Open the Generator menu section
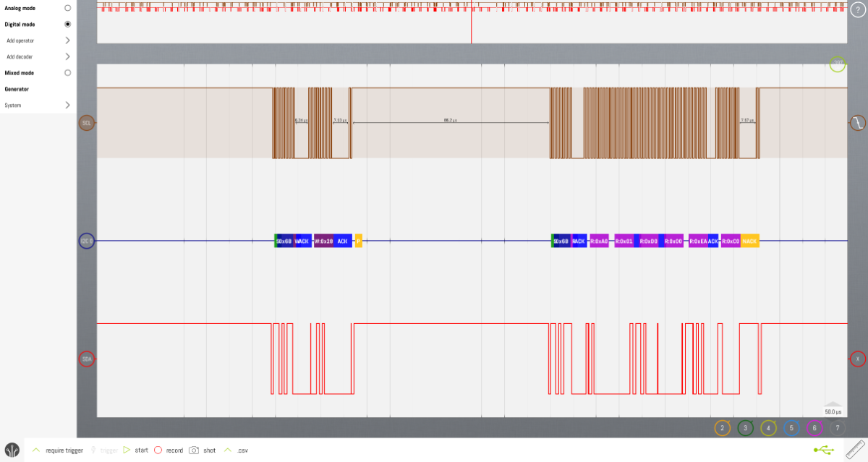 pos(16,88)
